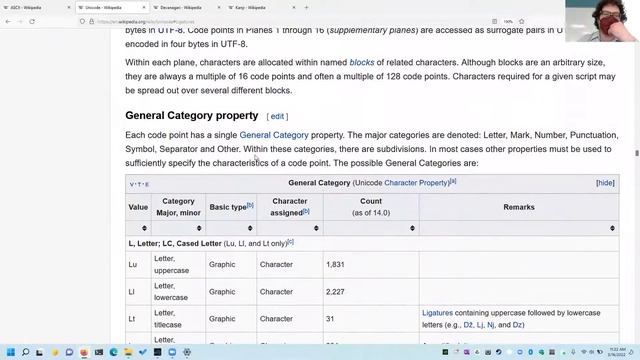Click the Bluetooth tray icon
Image resolution: width=640 pixels, height=360 pixels.
point(531,352)
